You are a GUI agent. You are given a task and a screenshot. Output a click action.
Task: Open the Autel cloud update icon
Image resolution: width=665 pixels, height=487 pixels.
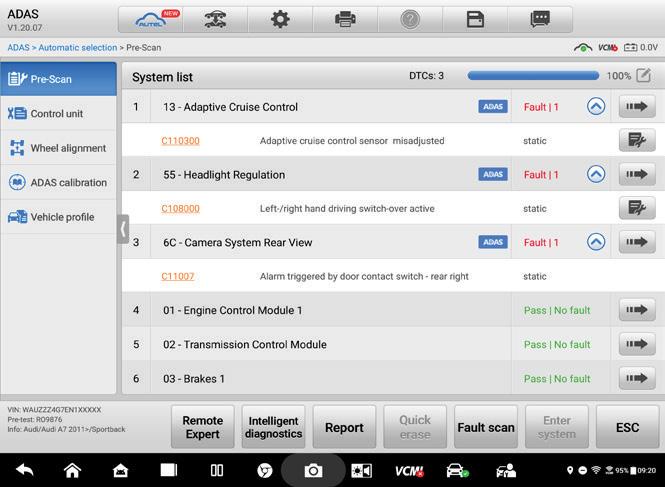151,20
